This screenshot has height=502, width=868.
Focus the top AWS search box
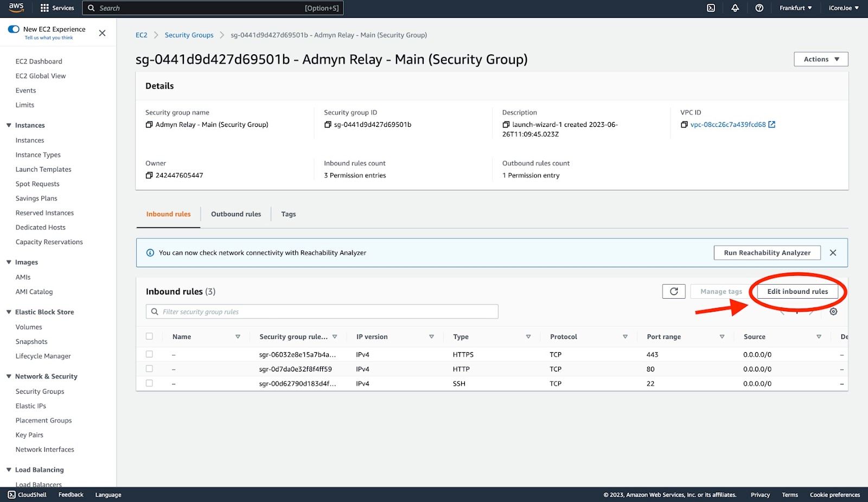point(213,8)
